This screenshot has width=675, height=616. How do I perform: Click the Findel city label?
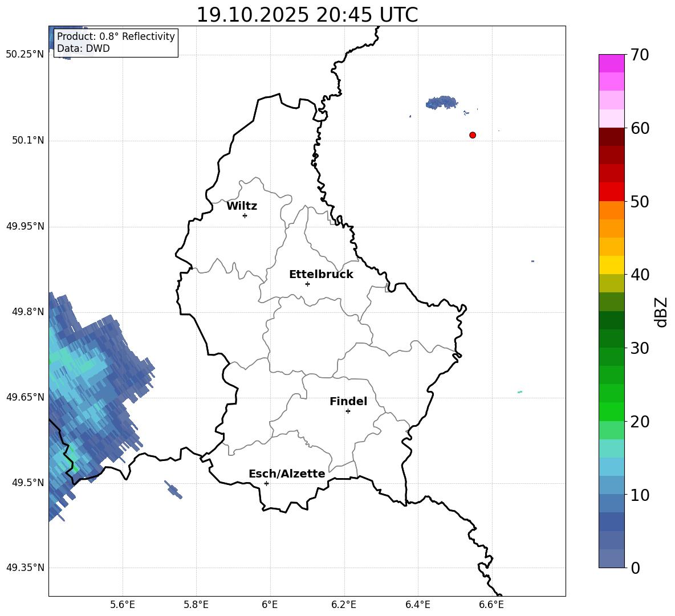click(348, 401)
